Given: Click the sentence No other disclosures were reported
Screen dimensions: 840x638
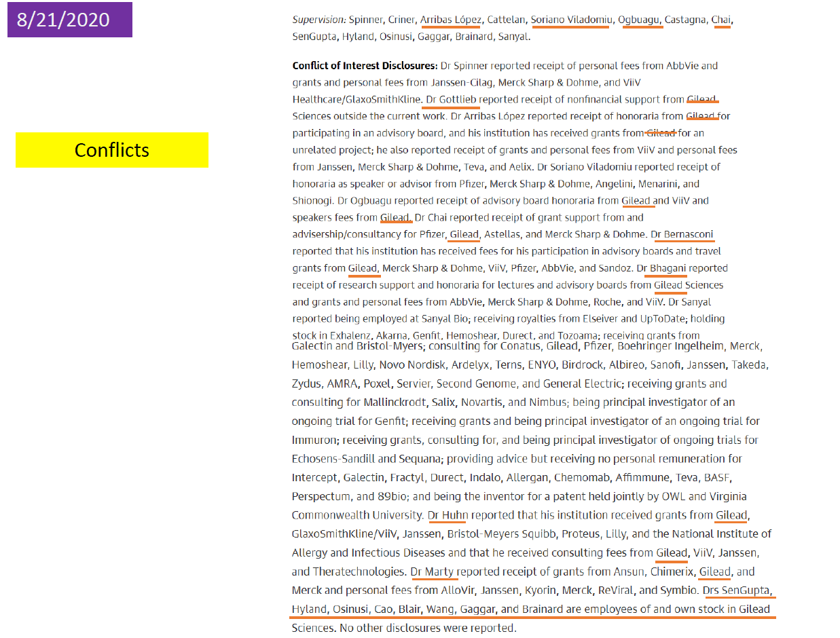Looking at the screenshot, I should pos(427,628).
